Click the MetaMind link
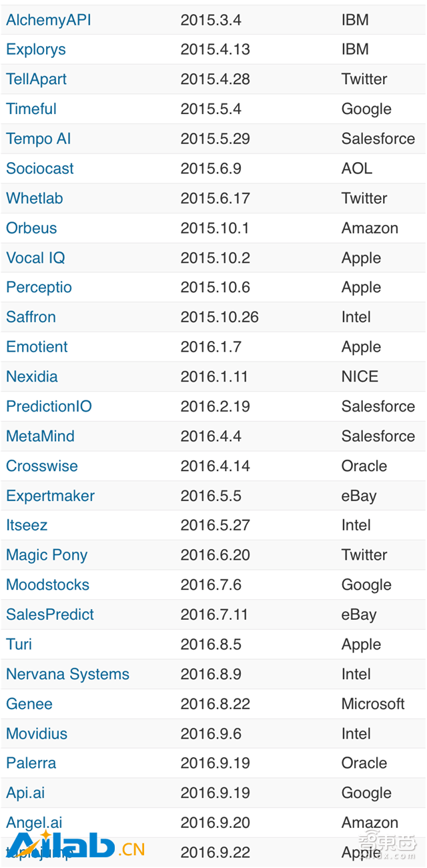The width and height of the screenshot is (427, 868). click(x=40, y=436)
